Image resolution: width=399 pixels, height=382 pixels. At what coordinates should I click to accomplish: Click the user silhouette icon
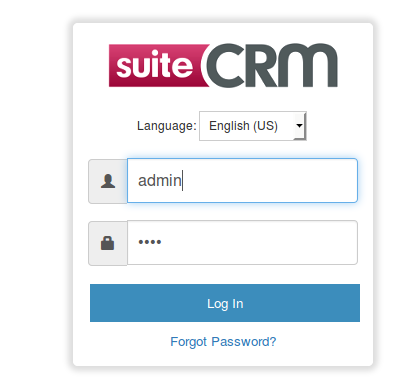(108, 181)
